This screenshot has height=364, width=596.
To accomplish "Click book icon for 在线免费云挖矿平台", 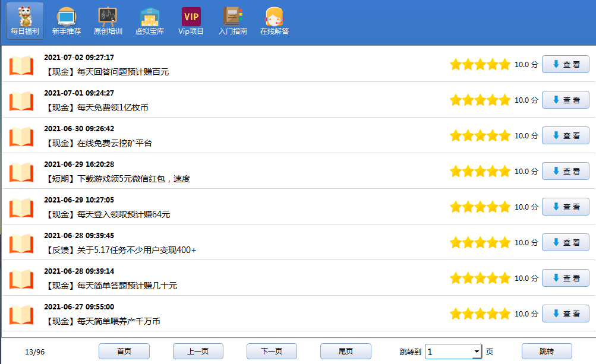I will point(21,137).
